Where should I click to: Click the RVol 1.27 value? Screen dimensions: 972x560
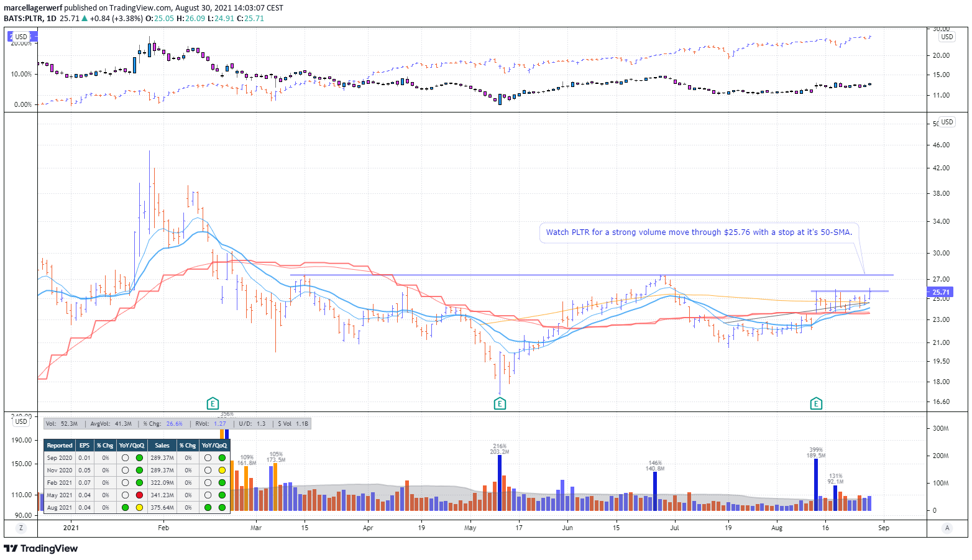click(220, 424)
